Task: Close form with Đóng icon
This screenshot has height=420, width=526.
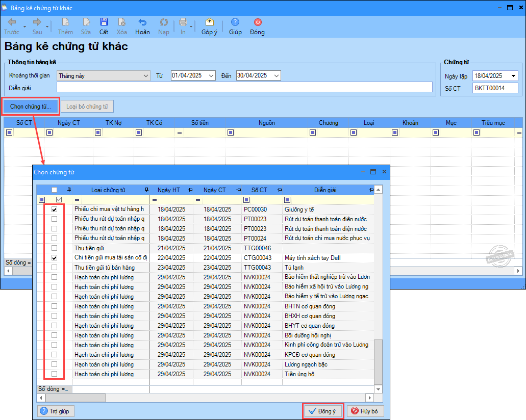Action: tap(257, 27)
